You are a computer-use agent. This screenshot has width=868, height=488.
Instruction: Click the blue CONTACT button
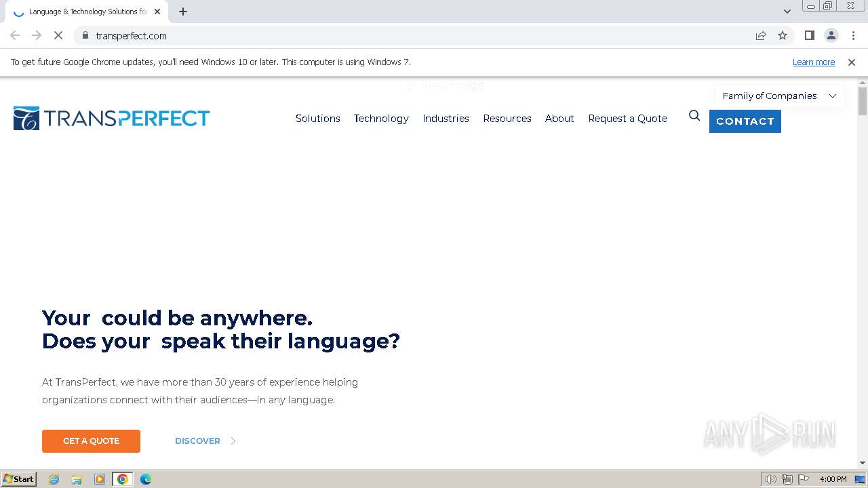tap(745, 121)
